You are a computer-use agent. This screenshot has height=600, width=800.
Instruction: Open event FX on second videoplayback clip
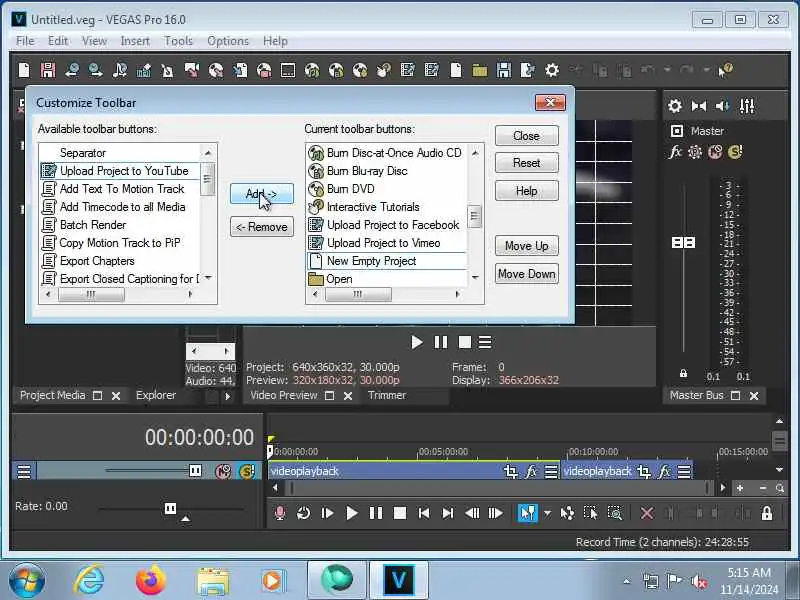pos(664,471)
